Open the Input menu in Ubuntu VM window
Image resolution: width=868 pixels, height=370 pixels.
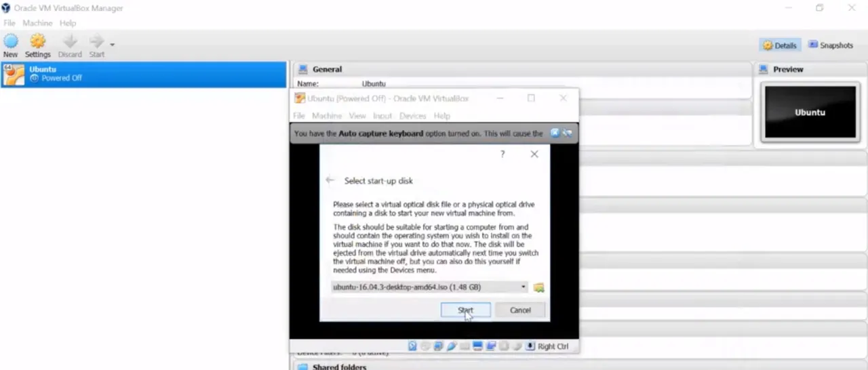point(382,116)
